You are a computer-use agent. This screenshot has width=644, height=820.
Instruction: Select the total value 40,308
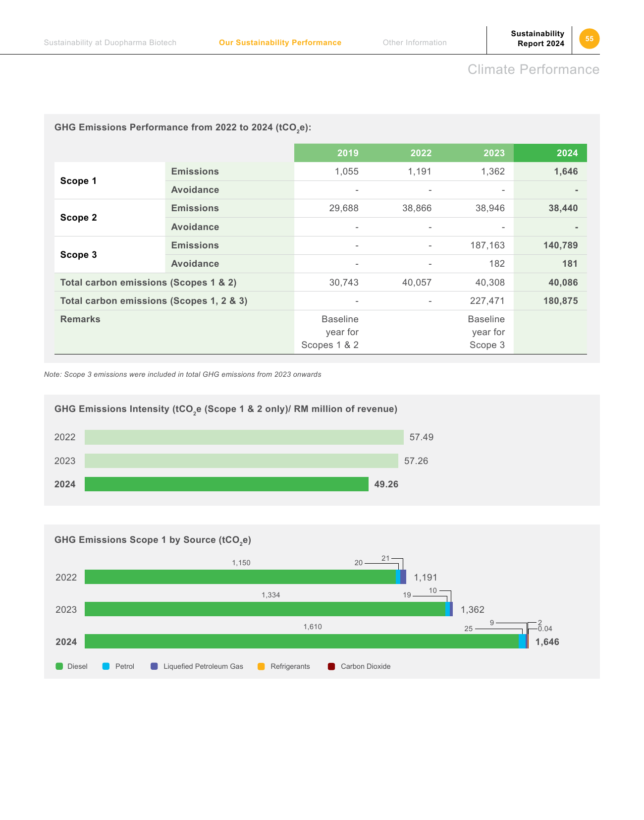(490, 283)
